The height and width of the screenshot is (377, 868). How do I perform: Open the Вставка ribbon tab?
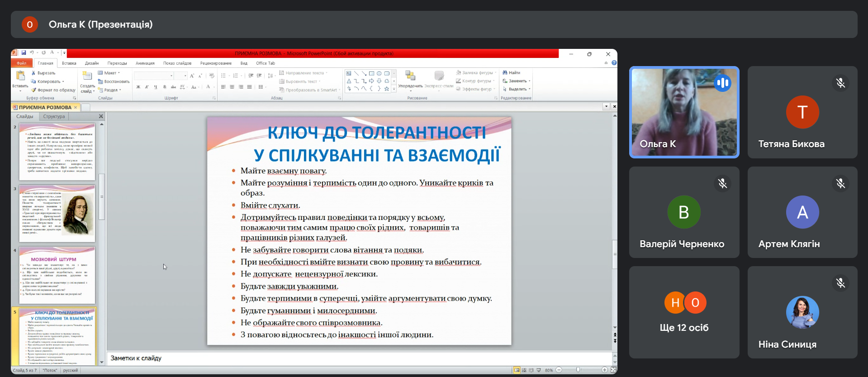(69, 63)
